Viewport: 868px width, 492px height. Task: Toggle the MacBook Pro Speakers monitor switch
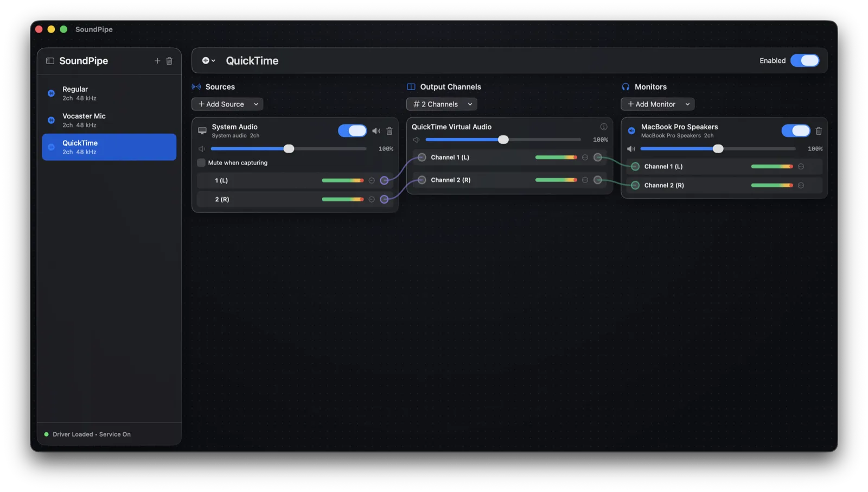click(x=796, y=131)
